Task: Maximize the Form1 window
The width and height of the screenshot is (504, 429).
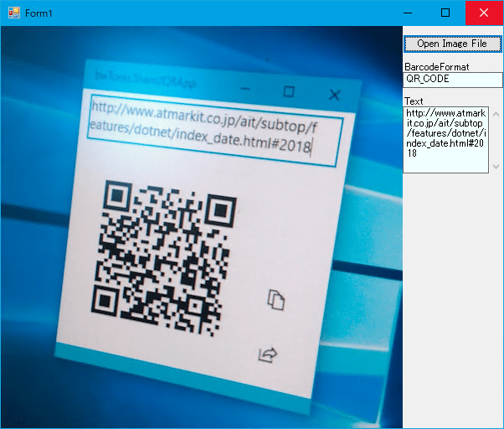Action: (x=445, y=13)
